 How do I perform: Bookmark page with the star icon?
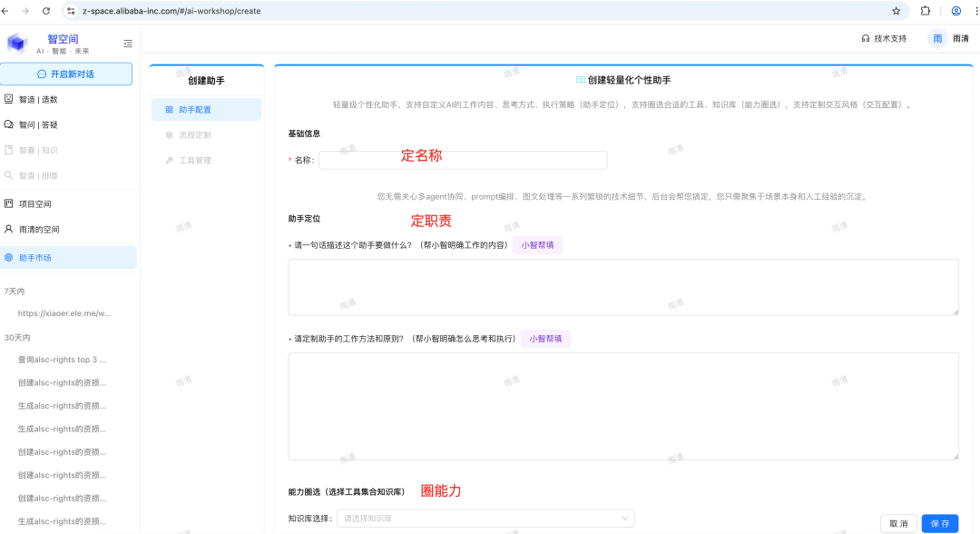897,11
